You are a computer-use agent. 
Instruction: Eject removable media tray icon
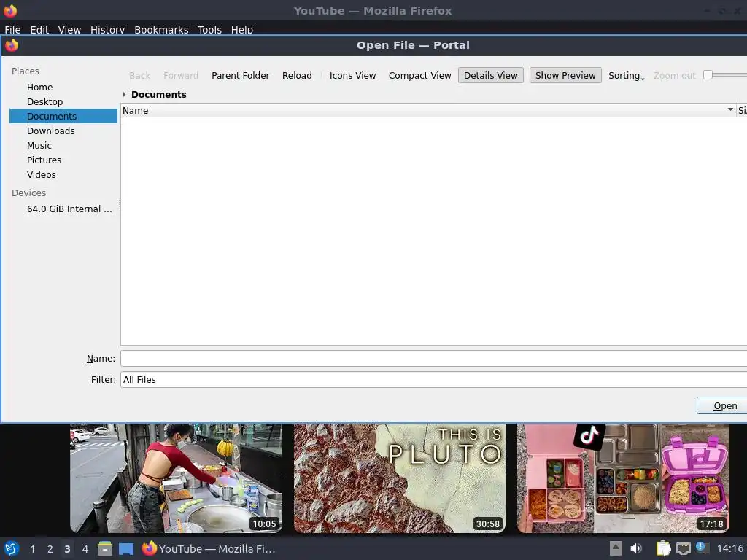tap(616, 548)
